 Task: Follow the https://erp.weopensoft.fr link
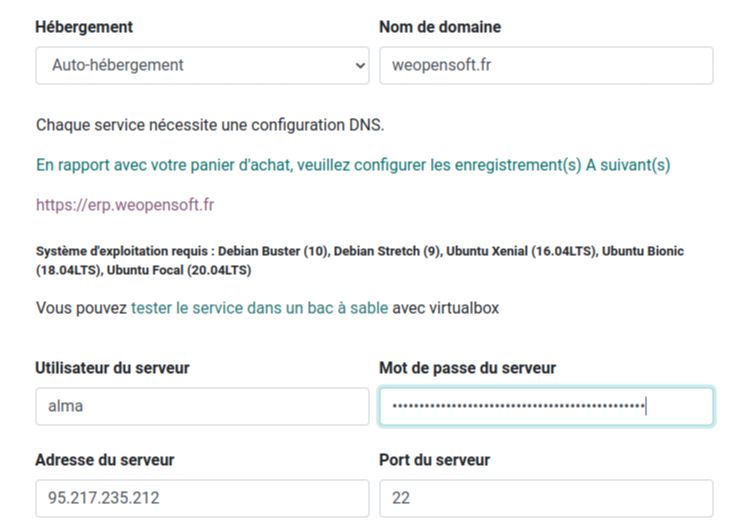(x=125, y=205)
